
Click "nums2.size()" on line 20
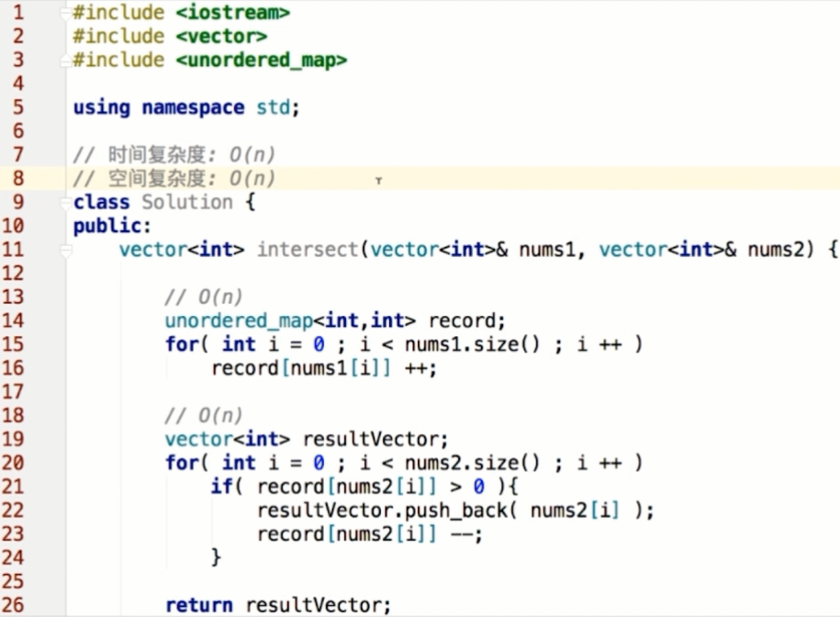(x=473, y=463)
